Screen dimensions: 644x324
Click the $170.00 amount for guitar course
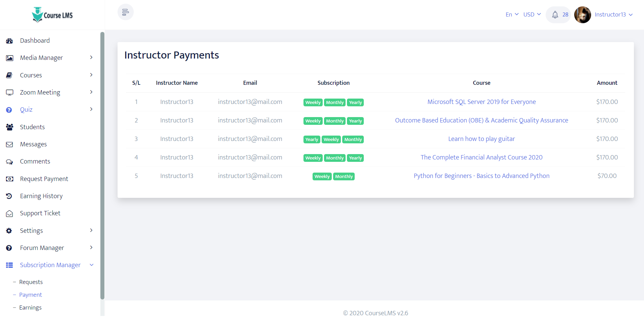pos(607,139)
